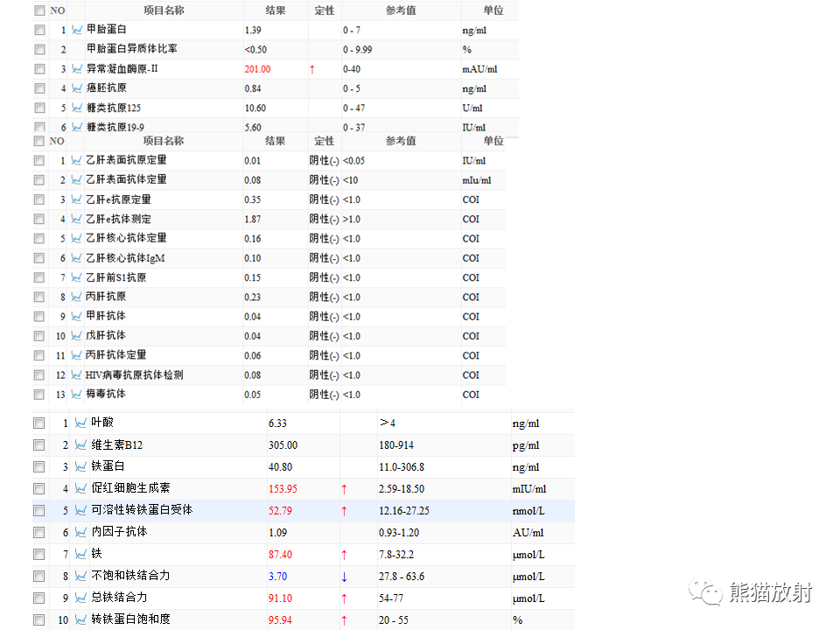Image resolution: width=840 pixels, height=630 pixels.
Task: Open trend chart icon for 乙肝表面抗原定量
Action: 77,160
